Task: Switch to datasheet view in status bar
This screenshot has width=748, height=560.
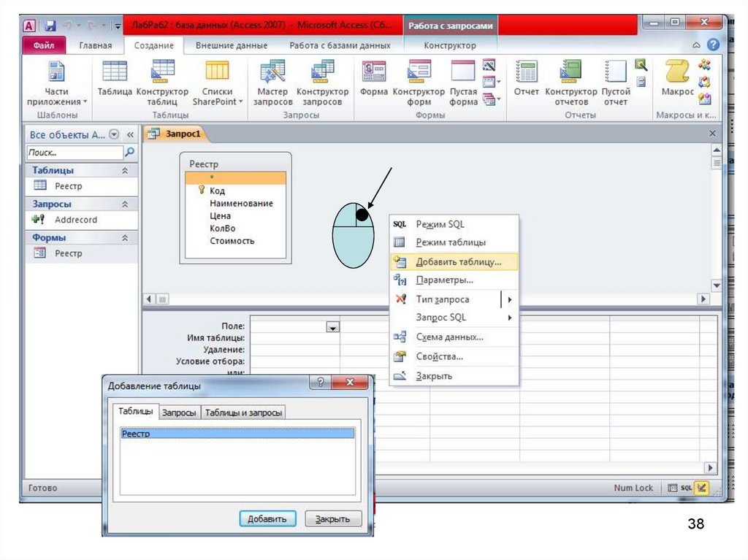Action: click(672, 488)
